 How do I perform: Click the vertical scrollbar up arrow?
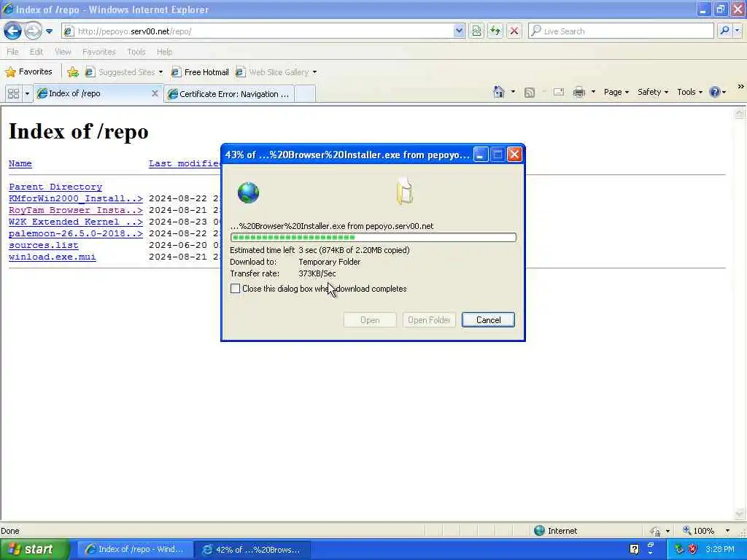(x=740, y=113)
